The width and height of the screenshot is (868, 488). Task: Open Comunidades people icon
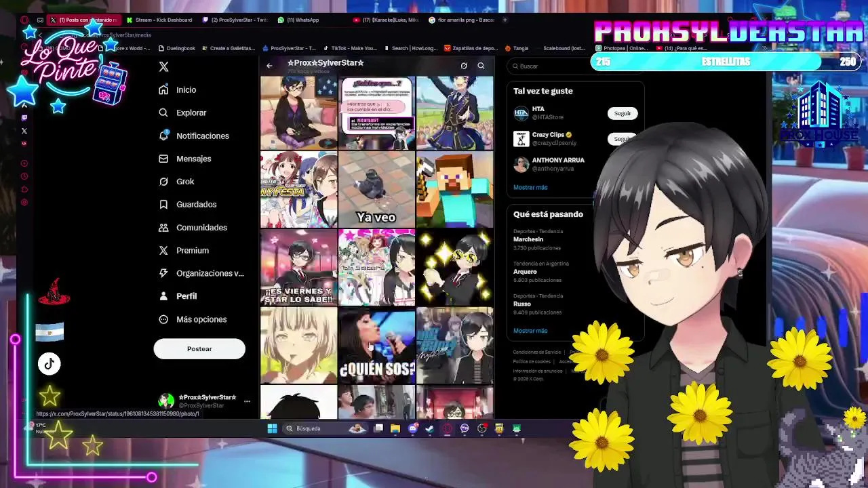coord(163,227)
